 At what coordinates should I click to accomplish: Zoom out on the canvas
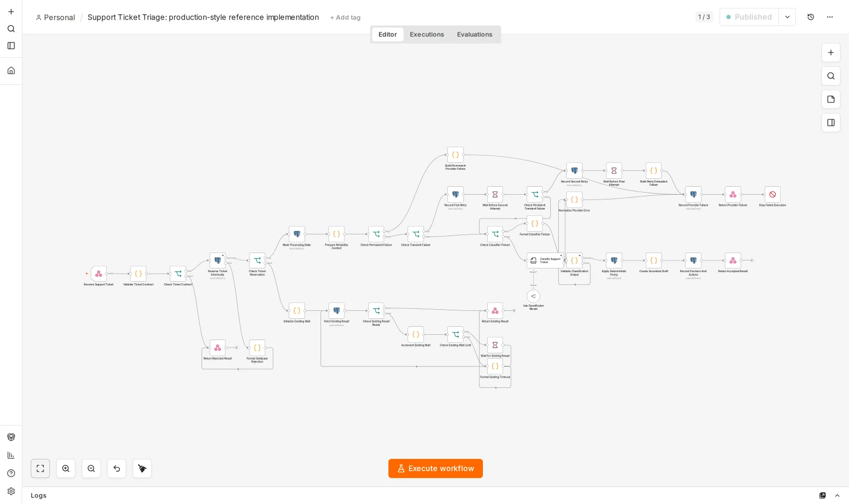91,468
